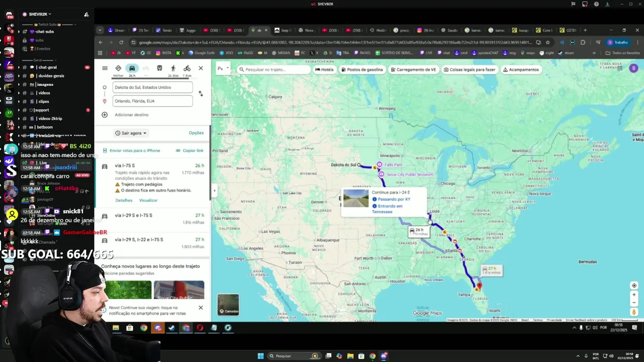
Task: Switch to the Tenda browser tab
Action: (x=164, y=30)
